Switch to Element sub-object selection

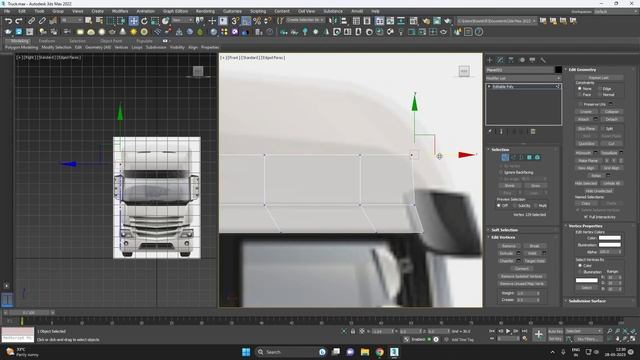[538, 157]
